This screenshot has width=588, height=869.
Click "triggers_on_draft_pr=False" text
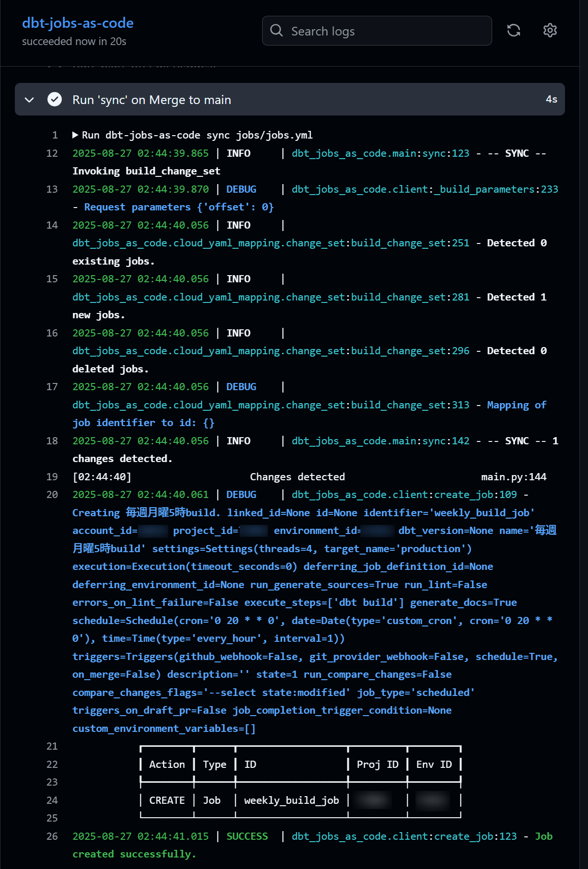[149, 710]
